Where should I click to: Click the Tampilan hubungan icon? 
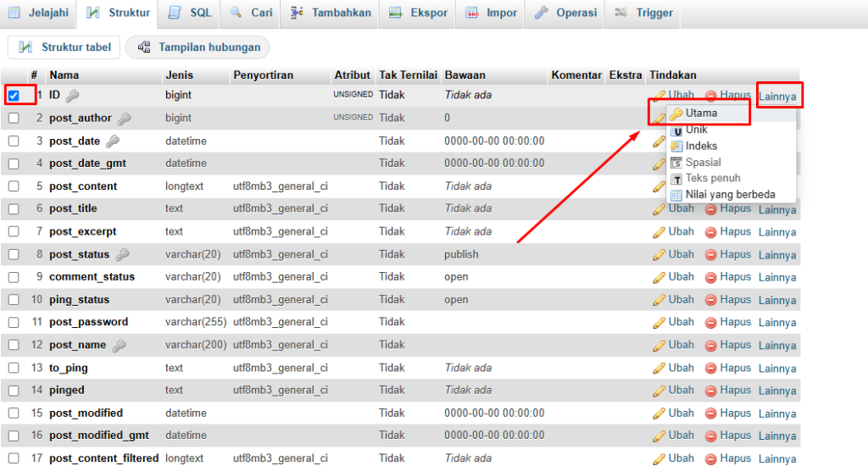(x=144, y=47)
